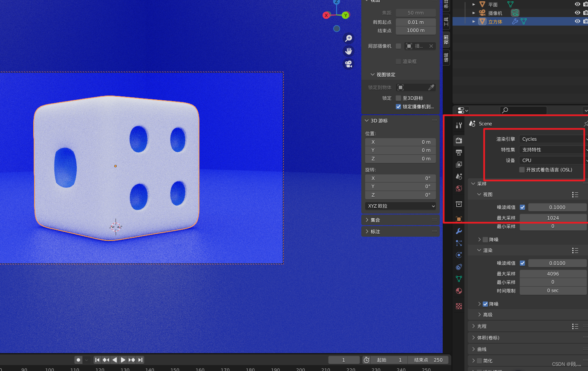Click the modifier wrench icon on 立方体 row
The image size is (588, 371).
(x=515, y=21)
